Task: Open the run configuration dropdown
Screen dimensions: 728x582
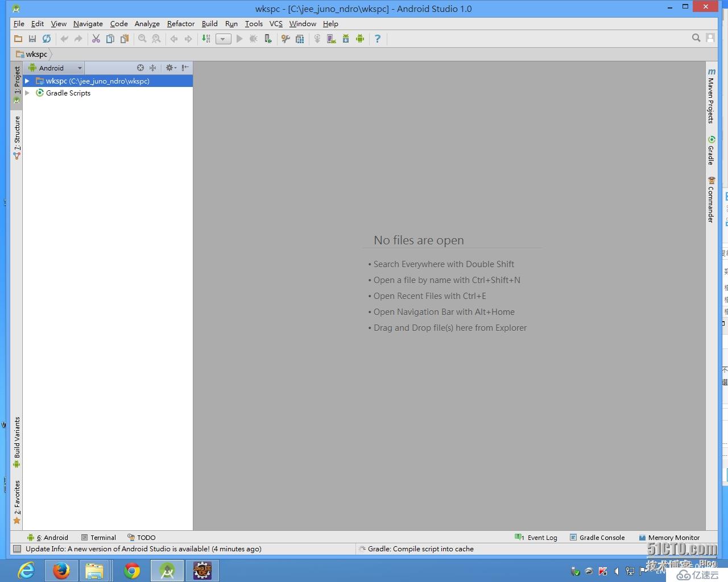Action: 224,39
